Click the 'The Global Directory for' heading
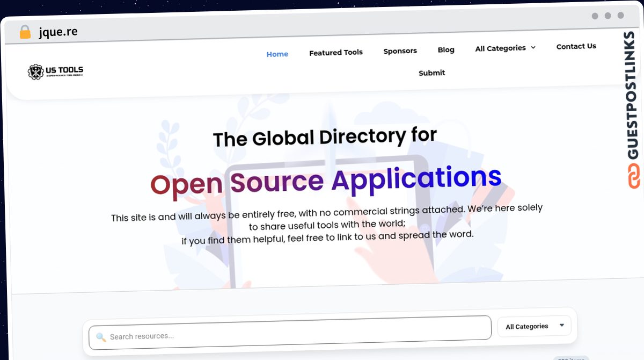 coord(325,137)
